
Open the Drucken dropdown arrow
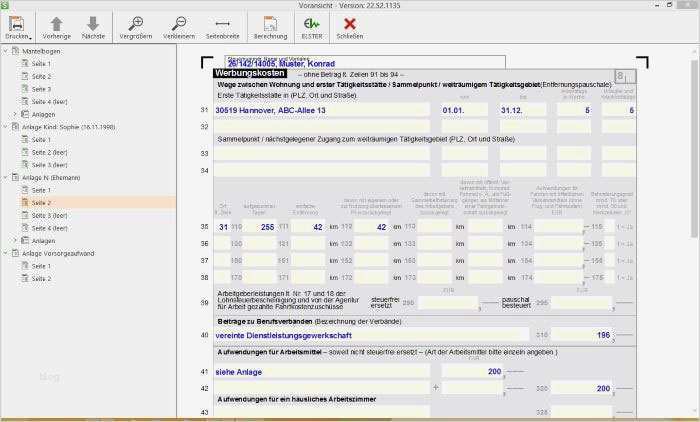point(32,36)
